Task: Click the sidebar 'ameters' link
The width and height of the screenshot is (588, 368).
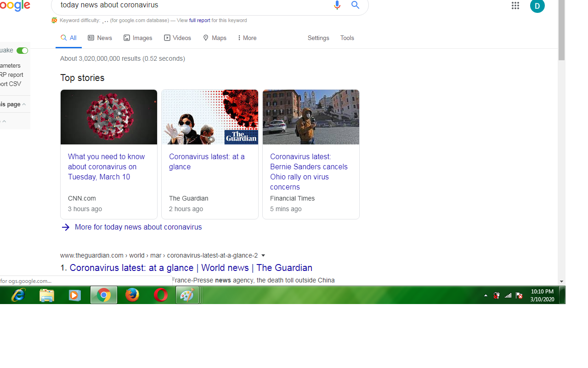Action: click(x=10, y=66)
